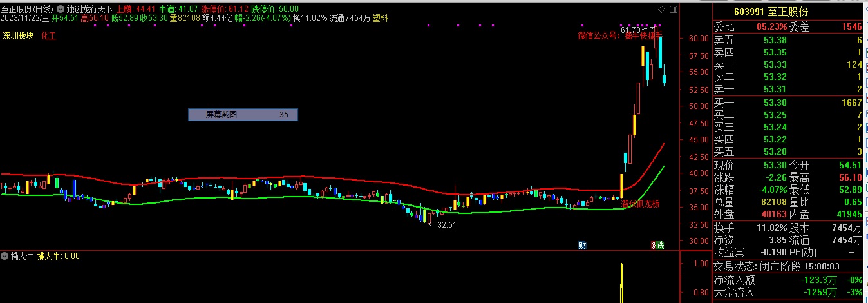Open indicator dropdown beside 至正股份(日线)

[61, 9]
